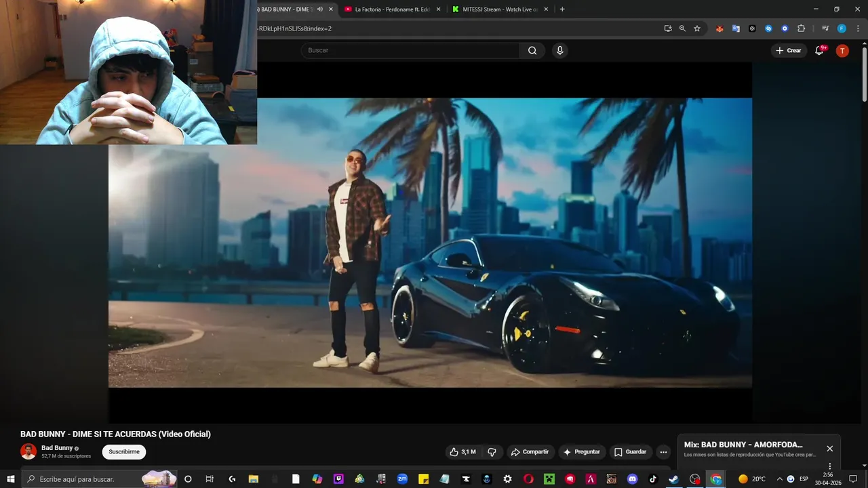This screenshot has width=868, height=488.
Task: Open YouTube notifications bell
Action: coord(819,50)
